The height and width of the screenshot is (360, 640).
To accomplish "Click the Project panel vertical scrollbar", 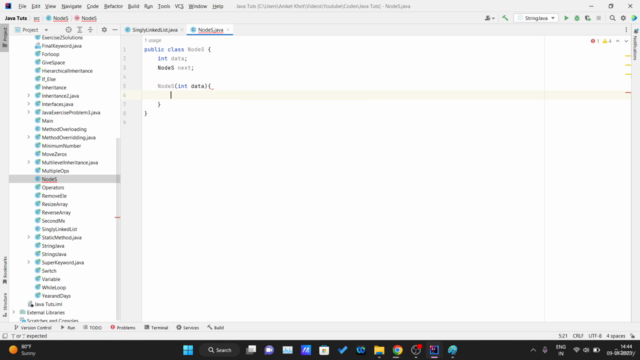I will (x=118, y=229).
